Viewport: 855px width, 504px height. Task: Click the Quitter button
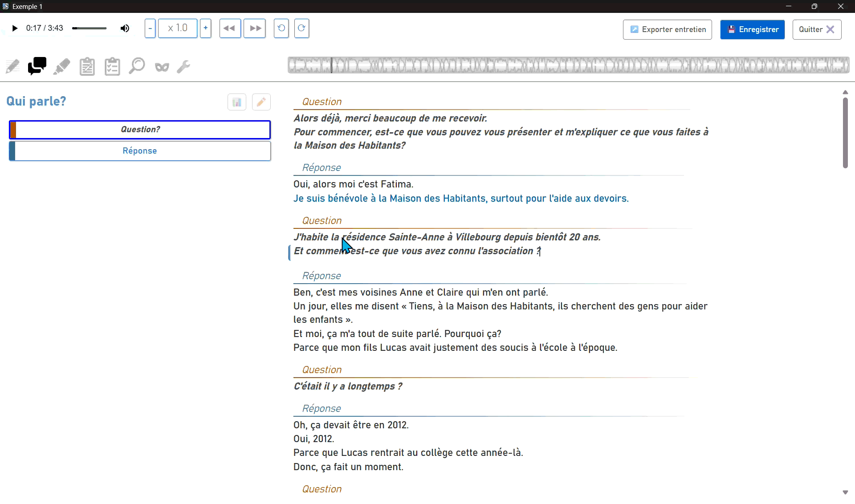(x=817, y=29)
